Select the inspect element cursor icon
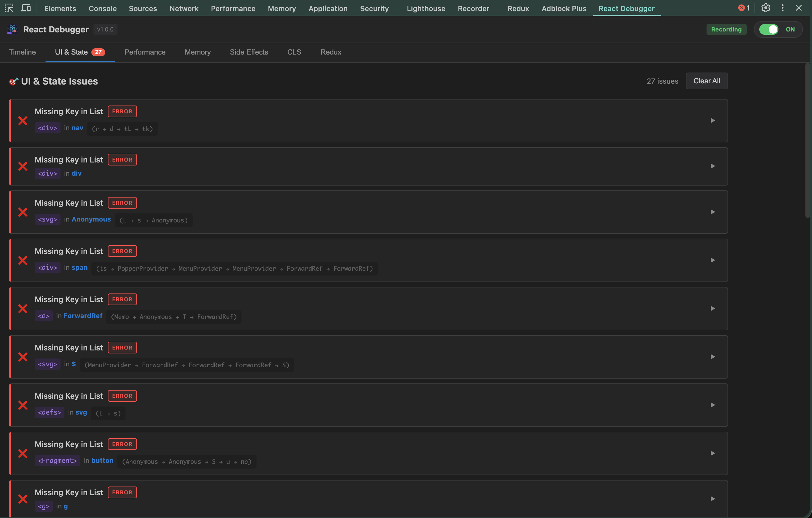812x518 pixels. [9, 8]
